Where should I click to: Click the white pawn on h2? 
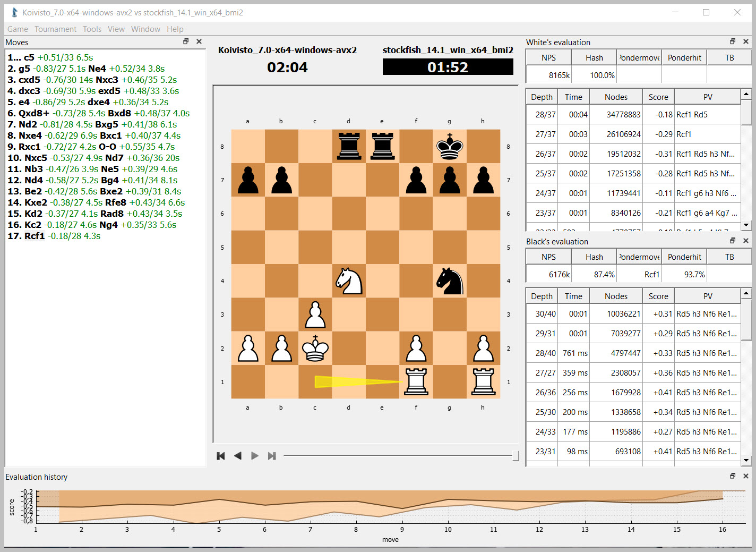pos(483,348)
